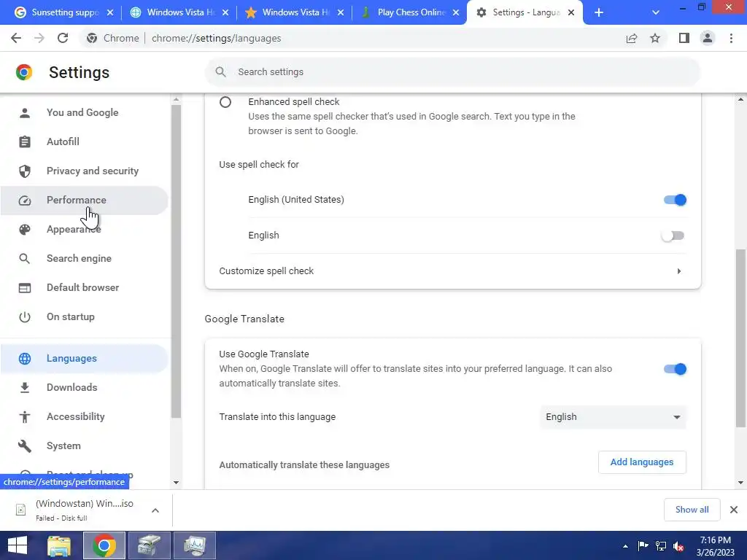Reload the current page
Viewport: 747px width, 560px height.
point(63,38)
